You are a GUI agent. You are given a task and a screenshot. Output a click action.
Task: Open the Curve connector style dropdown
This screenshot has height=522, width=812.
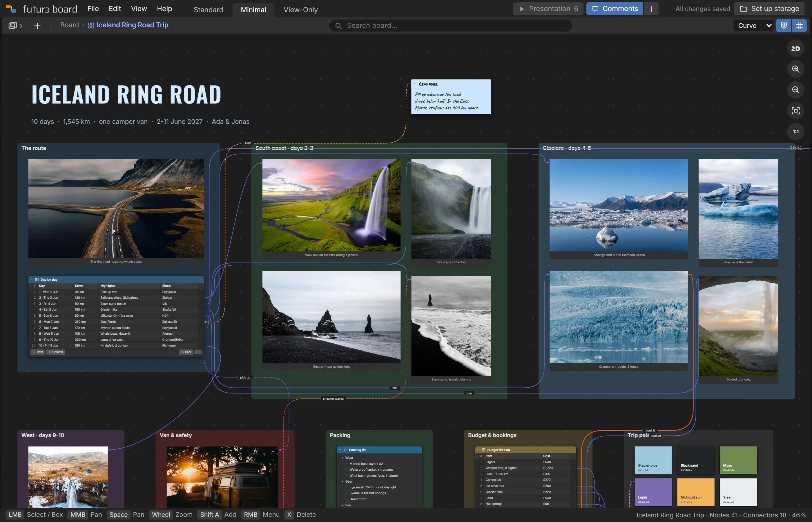[x=754, y=26]
